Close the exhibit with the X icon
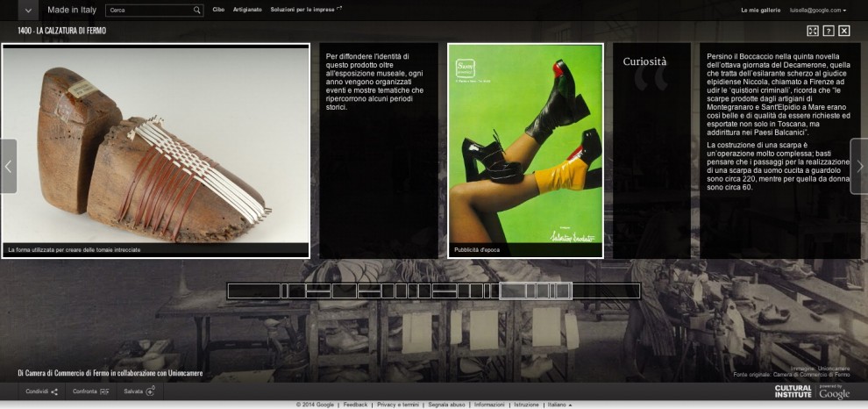 tap(843, 31)
